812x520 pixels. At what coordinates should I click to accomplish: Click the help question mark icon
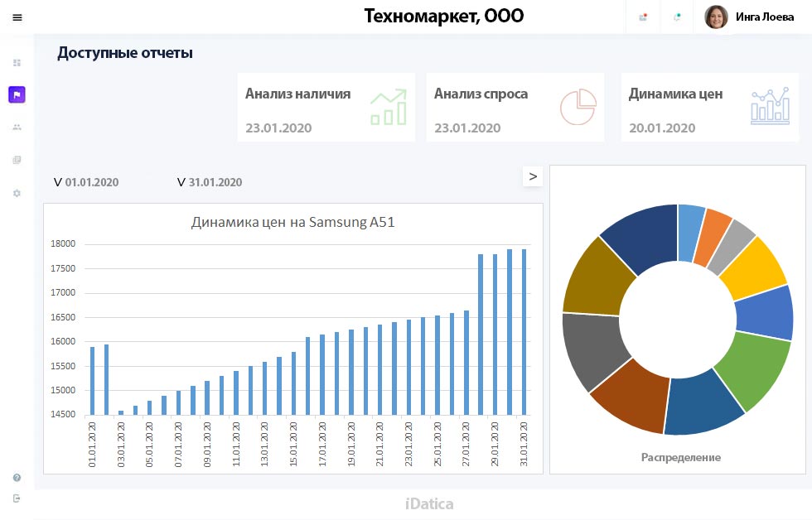click(17, 478)
